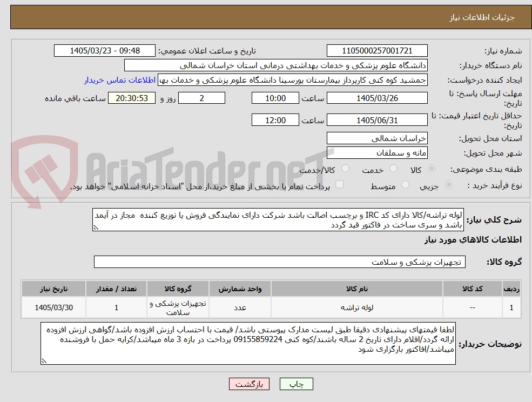Click the need date cell 1405/03/30
The image size is (532, 402).
click(x=53, y=307)
